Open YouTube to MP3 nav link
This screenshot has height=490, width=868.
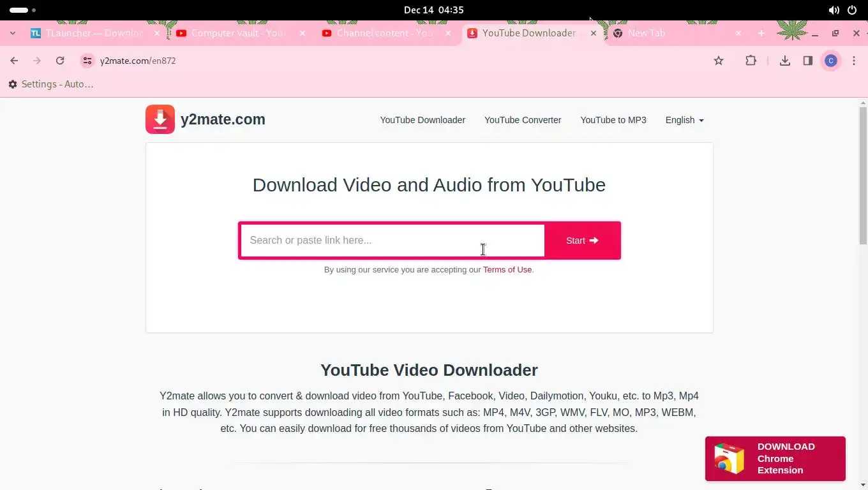(x=613, y=120)
